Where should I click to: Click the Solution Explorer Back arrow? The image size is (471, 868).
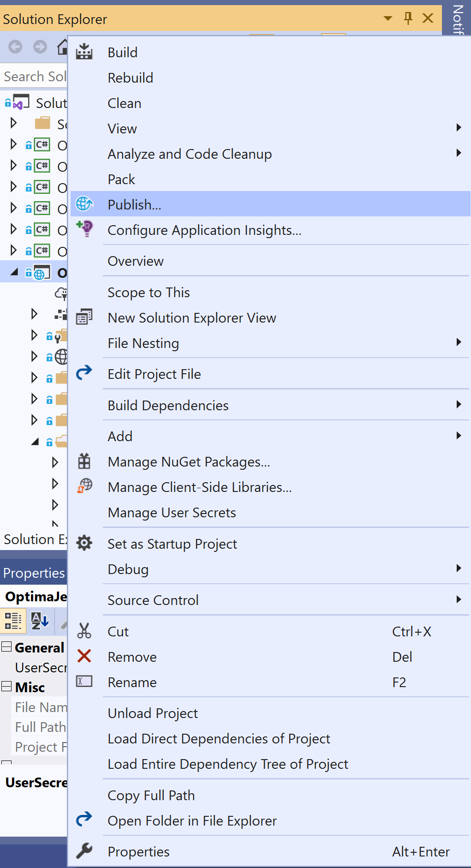pyautogui.click(x=15, y=47)
